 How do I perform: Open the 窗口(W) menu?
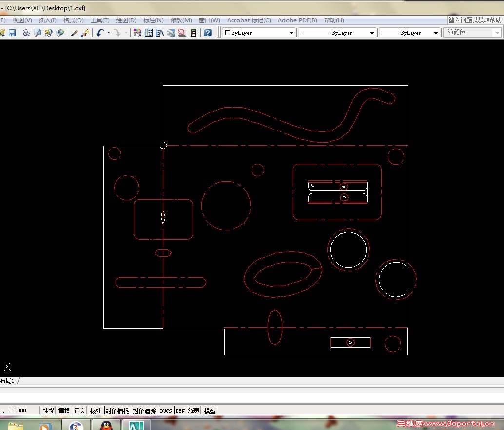pos(209,20)
